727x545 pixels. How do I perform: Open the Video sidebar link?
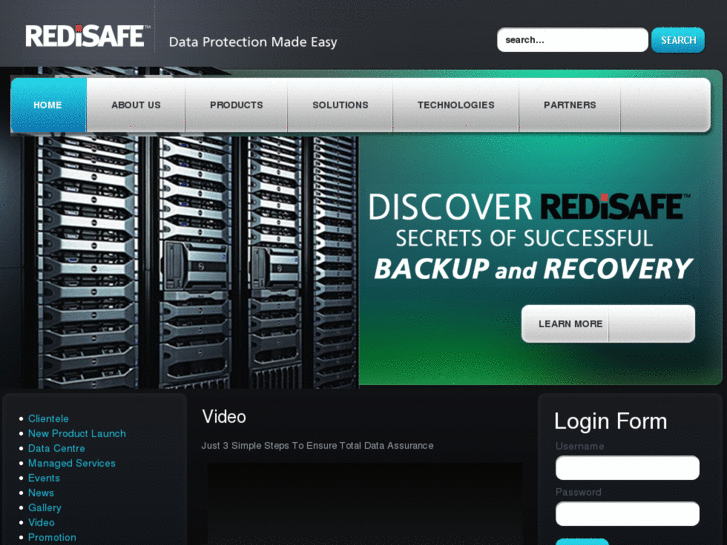[41, 522]
